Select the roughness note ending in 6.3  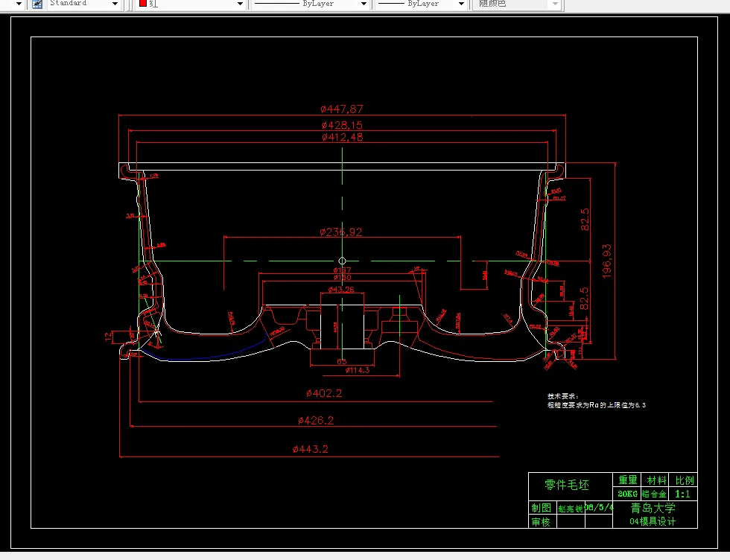[x=597, y=405]
